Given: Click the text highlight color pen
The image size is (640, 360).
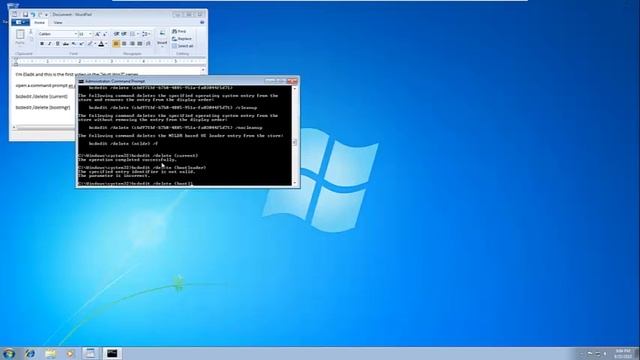Looking at the screenshot, I should pos(90,43).
